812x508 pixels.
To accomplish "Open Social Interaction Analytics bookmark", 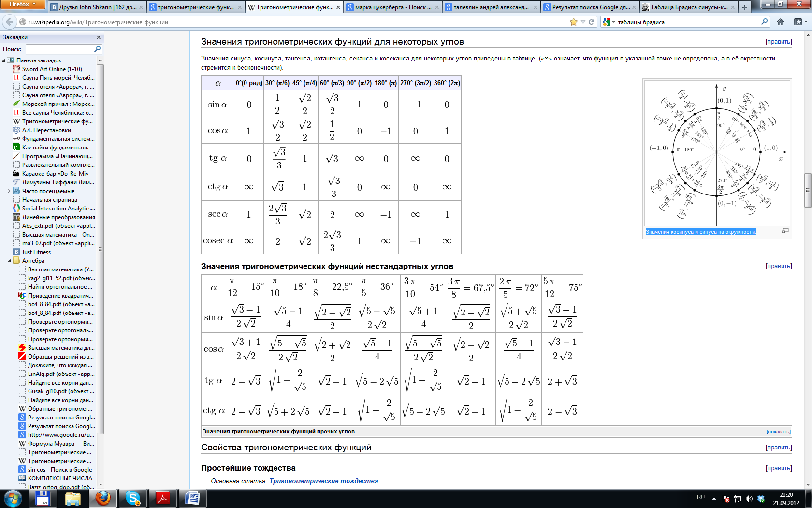I will (x=54, y=209).
